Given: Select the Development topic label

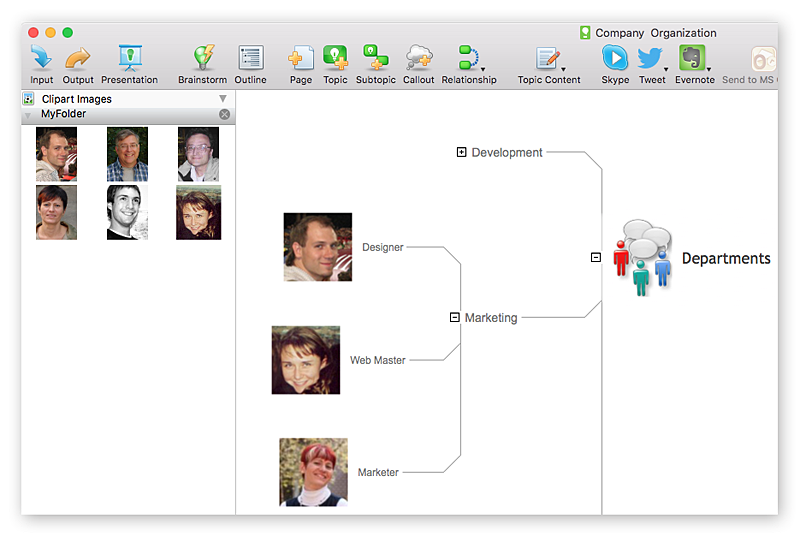Looking at the screenshot, I should click(x=507, y=152).
